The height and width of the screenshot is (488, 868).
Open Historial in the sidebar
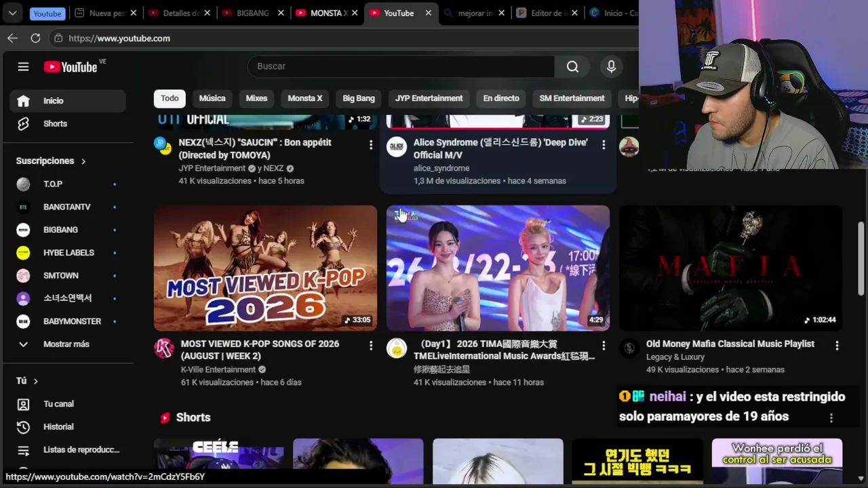68,427
